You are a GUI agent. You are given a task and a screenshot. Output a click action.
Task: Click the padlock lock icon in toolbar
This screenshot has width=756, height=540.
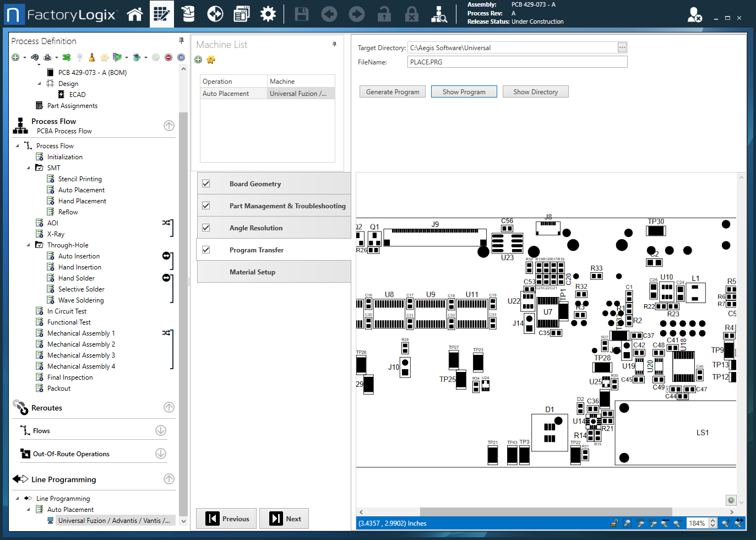pyautogui.click(x=411, y=14)
